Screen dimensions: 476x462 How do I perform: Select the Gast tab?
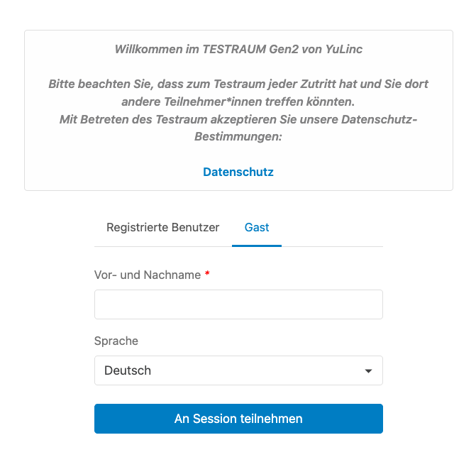(257, 228)
